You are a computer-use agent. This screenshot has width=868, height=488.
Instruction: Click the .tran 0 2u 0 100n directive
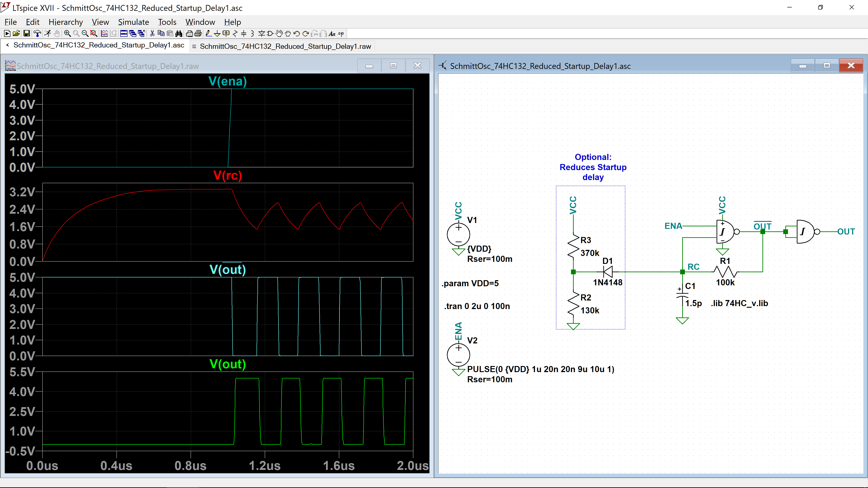coord(477,306)
